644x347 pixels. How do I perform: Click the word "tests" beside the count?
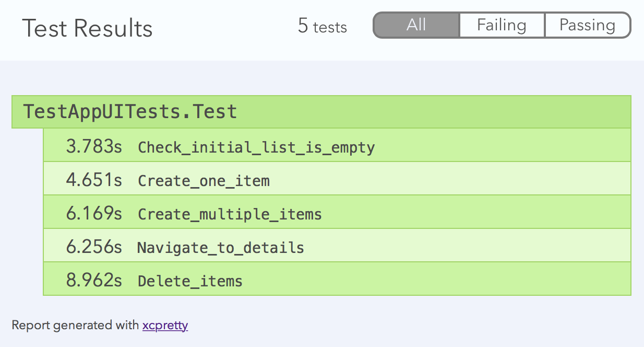click(x=330, y=27)
